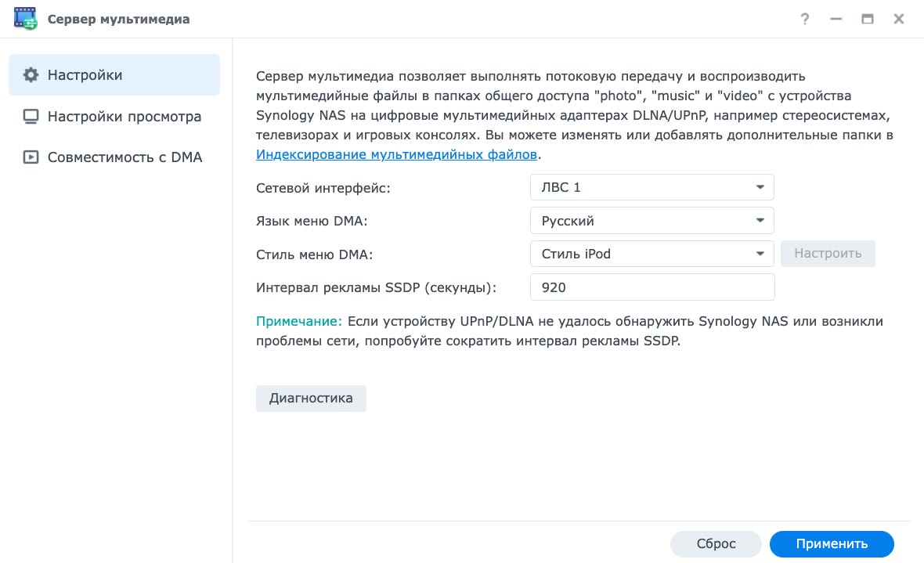
Task: Click the play icon beside Совместимость с DMA
Action: [31, 157]
